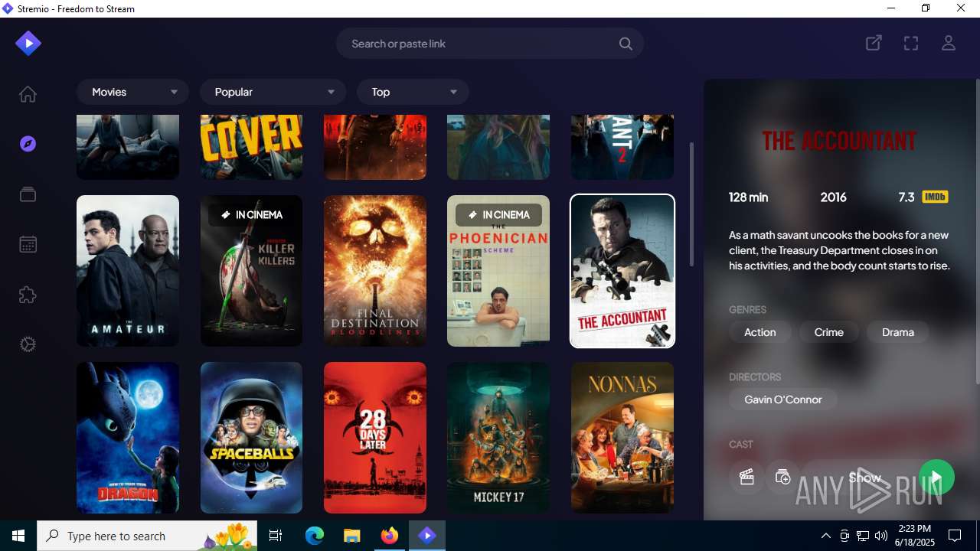The height and width of the screenshot is (551, 980).
Task: Select The Accountant poster
Action: pos(622,271)
